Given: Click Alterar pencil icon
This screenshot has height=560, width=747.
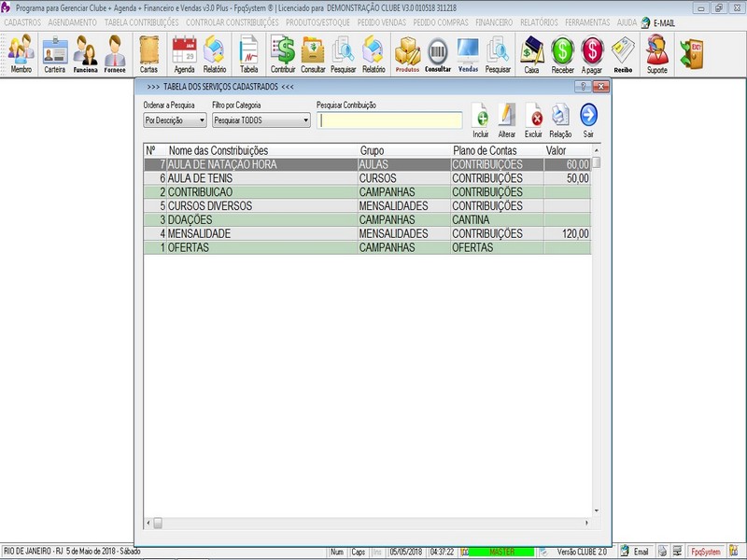Looking at the screenshot, I should (x=506, y=120).
